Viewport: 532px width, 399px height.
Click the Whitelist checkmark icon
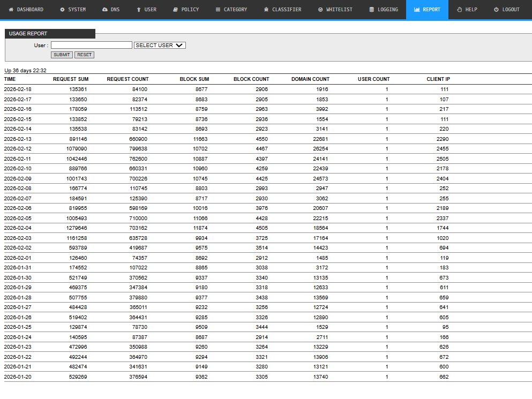pos(320,10)
